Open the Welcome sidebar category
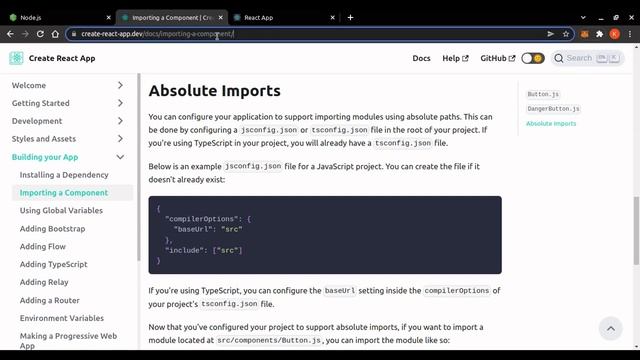Image resolution: width=640 pixels, height=360 pixels. 29,85
